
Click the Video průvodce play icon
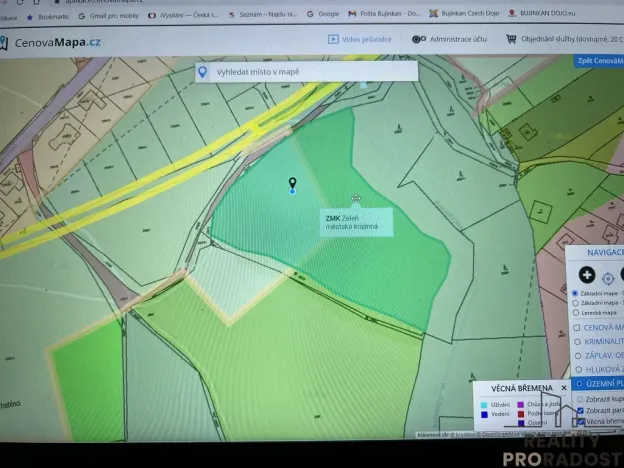[x=333, y=40]
